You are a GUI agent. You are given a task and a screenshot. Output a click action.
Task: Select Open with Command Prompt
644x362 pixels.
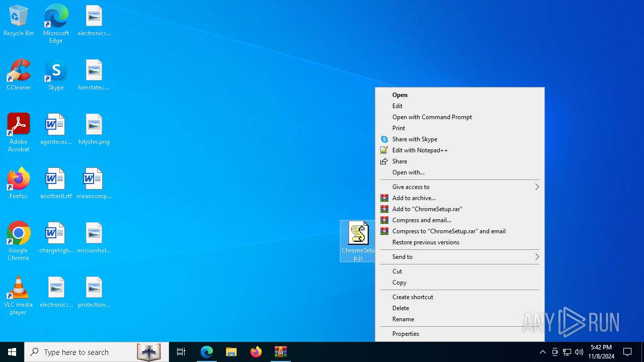pos(460,117)
